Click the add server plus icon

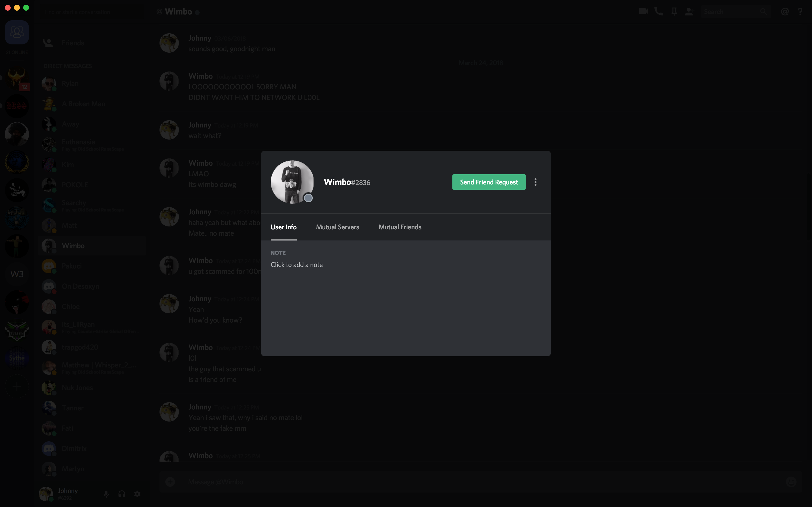[17, 387]
